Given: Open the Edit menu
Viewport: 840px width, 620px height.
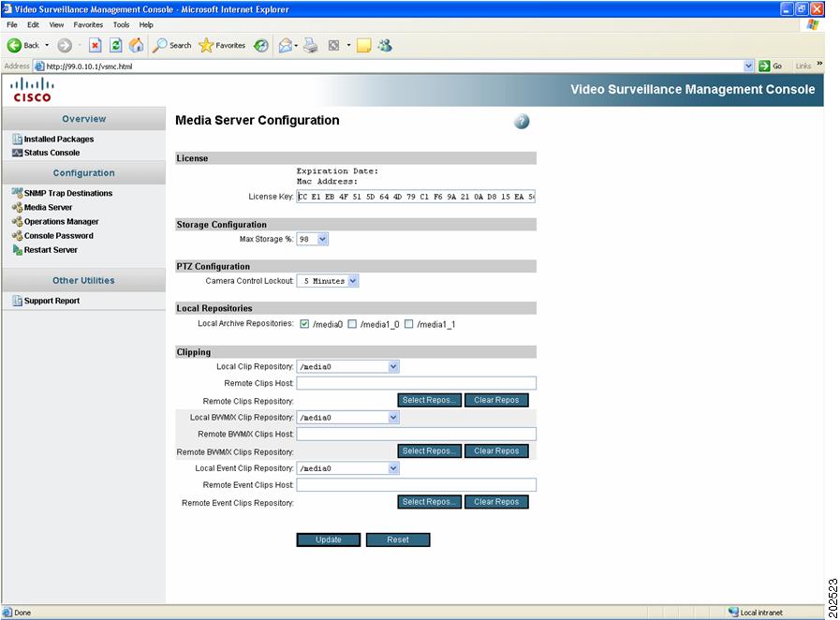Looking at the screenshot, I should [x=33, y=24].
